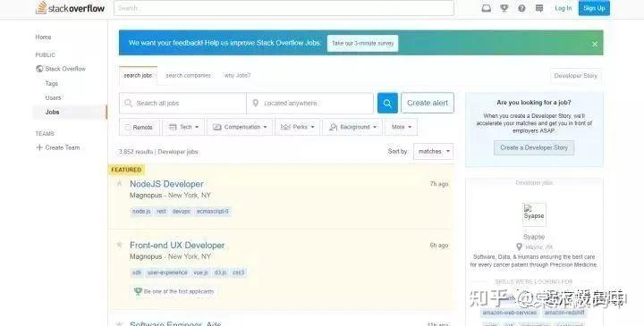Screen dimensions: 644x326
Task: Click the devops tag
Action: coord(181,211)
